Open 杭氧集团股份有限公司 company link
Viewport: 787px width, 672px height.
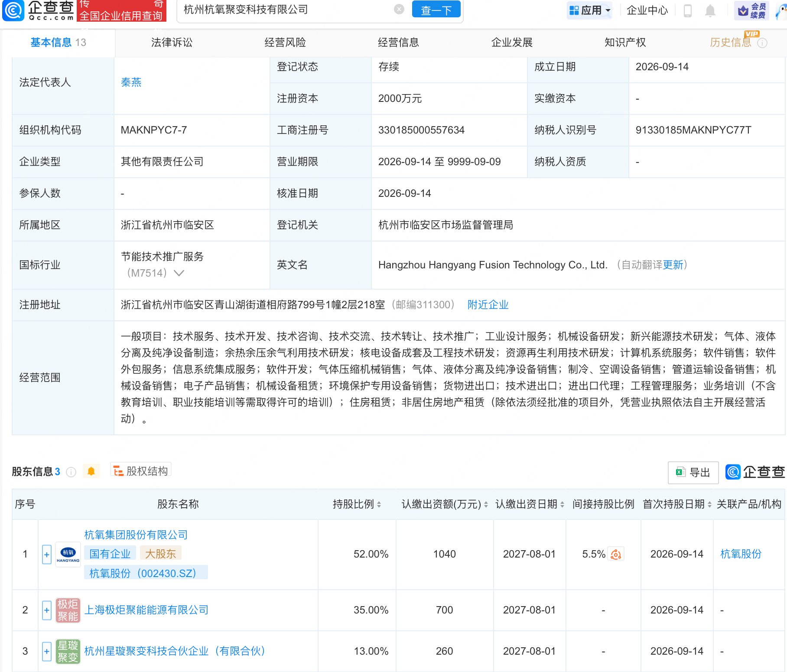pyautogui.click(x=136, y=535)
